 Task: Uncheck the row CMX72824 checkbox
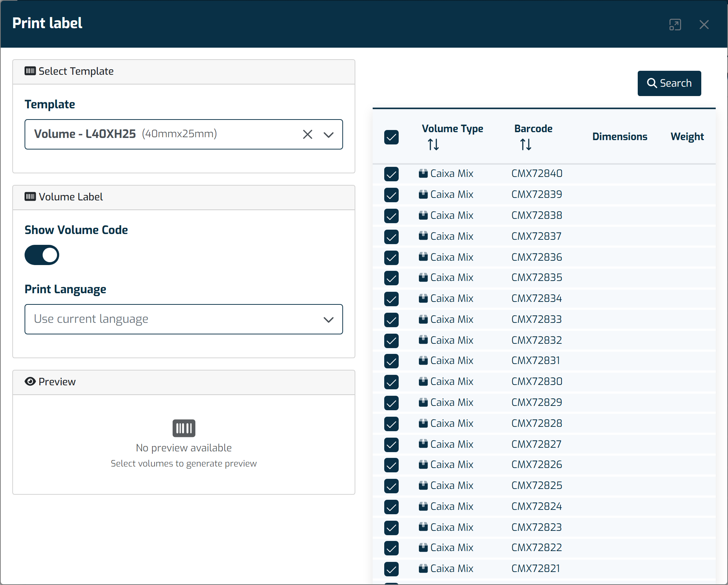pyautogui.click(x=391, y=507)
